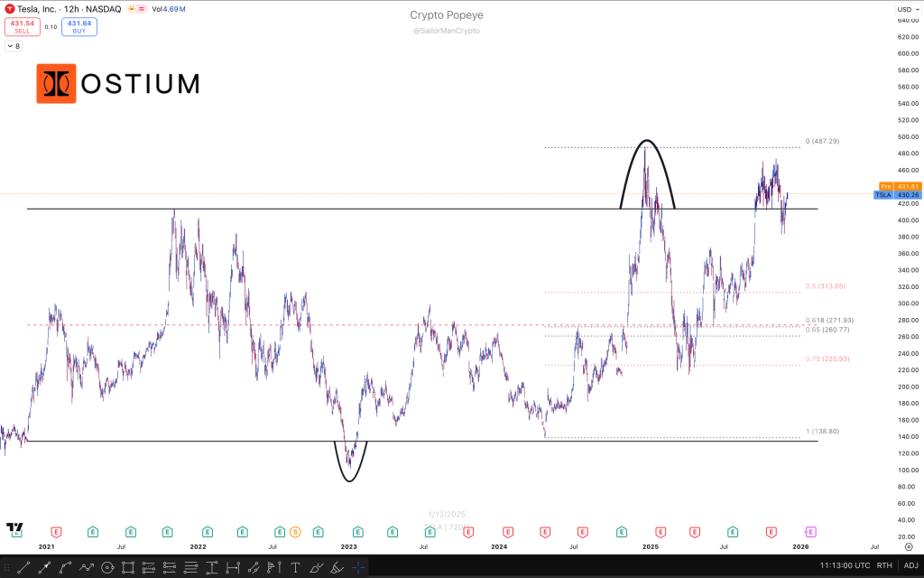Expand the collapsed indicators legend
The image size is (924, 578).
point(14,45)
